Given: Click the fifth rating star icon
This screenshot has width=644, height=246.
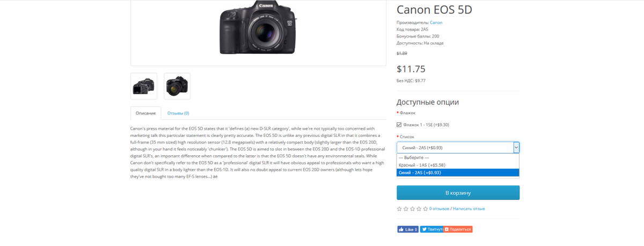Looking at the screenshot, I should point(425,208).
